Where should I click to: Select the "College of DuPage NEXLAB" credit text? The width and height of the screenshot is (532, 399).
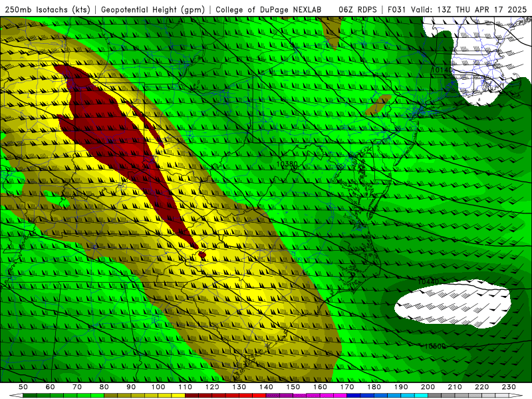tap(269, 9)
